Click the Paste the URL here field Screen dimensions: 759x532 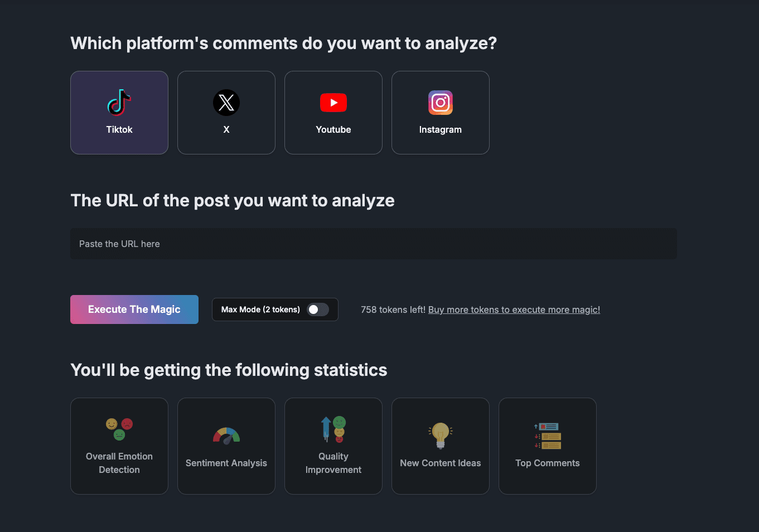[x=373, y=244]
